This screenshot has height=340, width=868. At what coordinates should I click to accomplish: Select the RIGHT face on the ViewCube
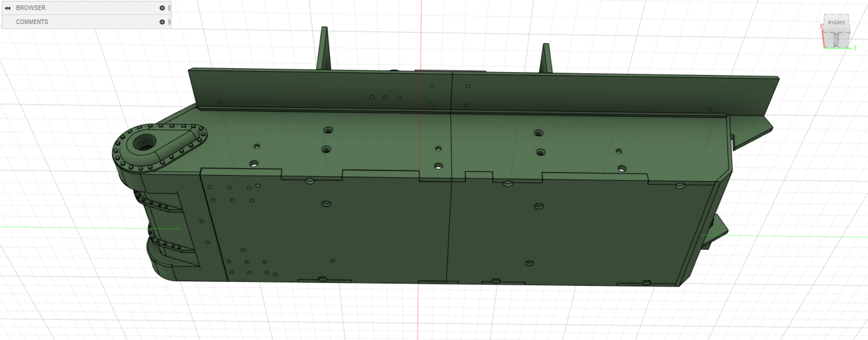click(x=836, y=23)
